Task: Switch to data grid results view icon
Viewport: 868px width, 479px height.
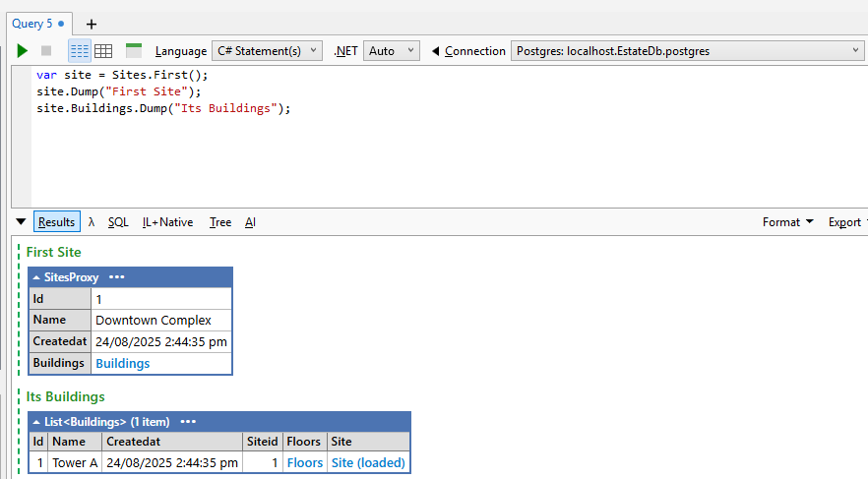Action: (102, 51)
